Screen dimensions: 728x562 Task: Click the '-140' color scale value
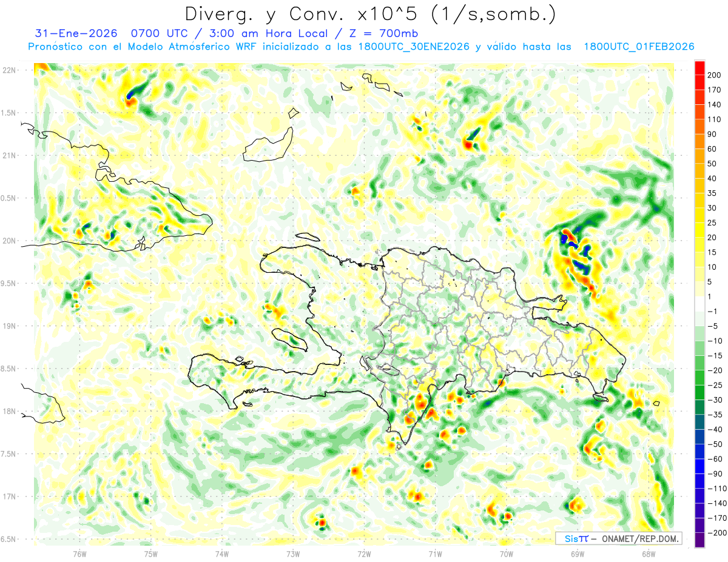click(x=718, y=503)
